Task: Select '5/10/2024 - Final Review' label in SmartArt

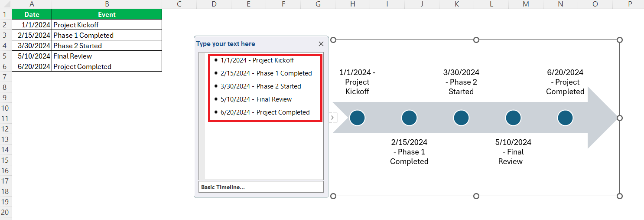Action: (513, 152)
